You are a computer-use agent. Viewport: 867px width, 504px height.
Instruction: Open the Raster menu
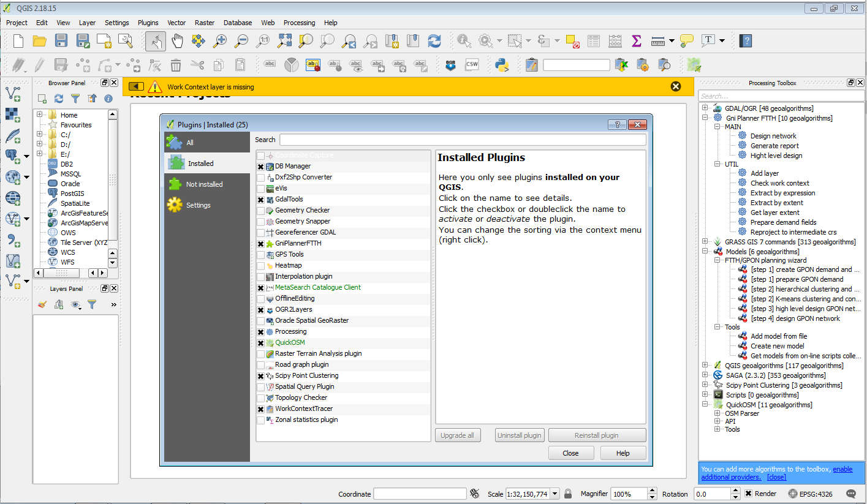tap(205, 23)
